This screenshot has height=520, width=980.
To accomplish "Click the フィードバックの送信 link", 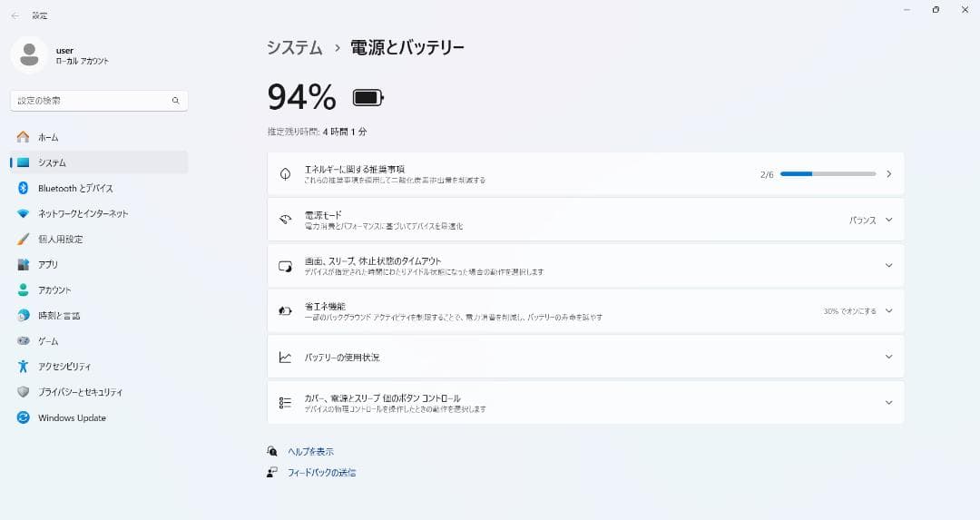I will pyautogui.click(x=321, y=472).
